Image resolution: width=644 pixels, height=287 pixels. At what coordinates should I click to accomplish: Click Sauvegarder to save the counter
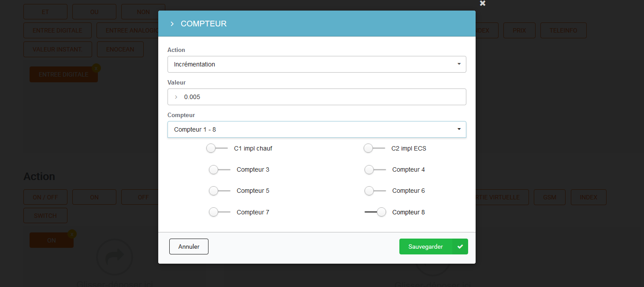426,247
